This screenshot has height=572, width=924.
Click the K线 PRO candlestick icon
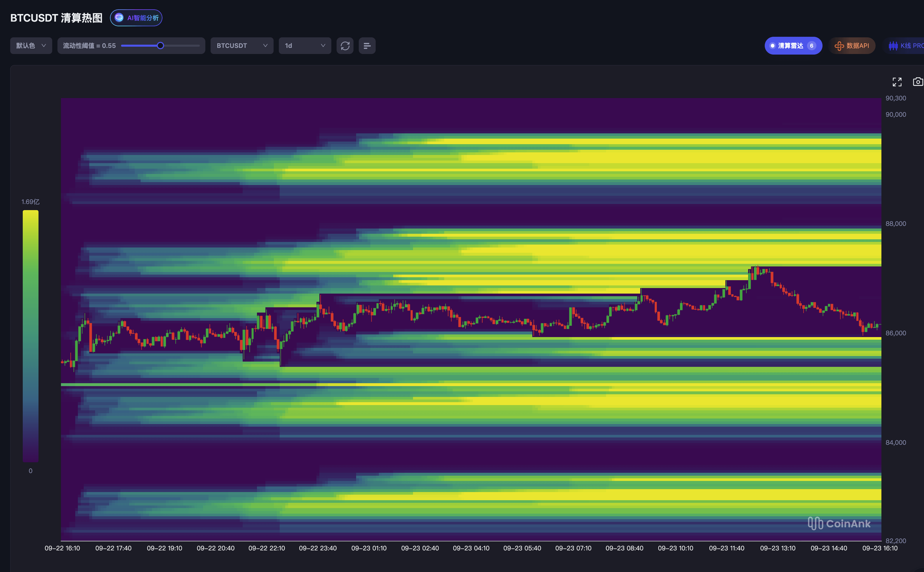[893, 46]
